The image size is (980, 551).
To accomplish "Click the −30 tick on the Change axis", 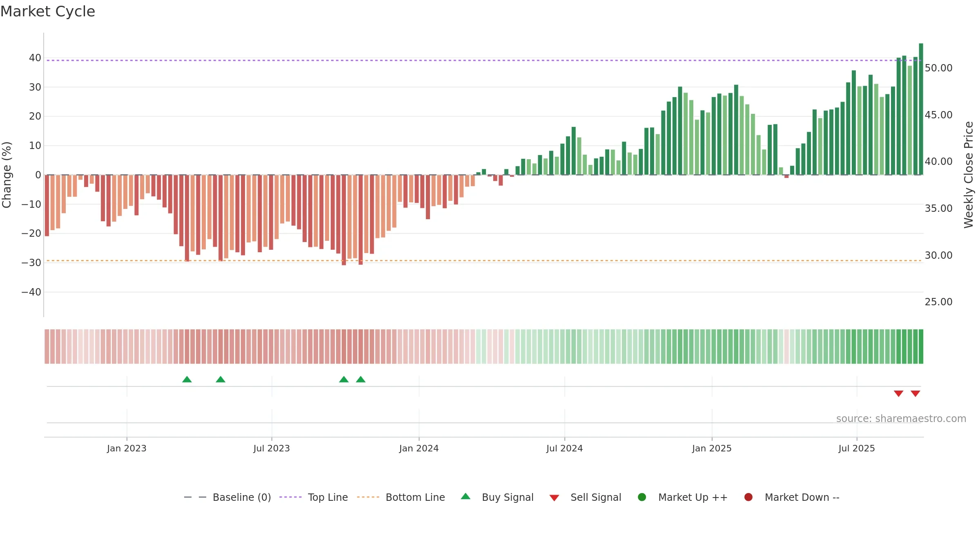I will pyautogui.click(x=31, y=263).
